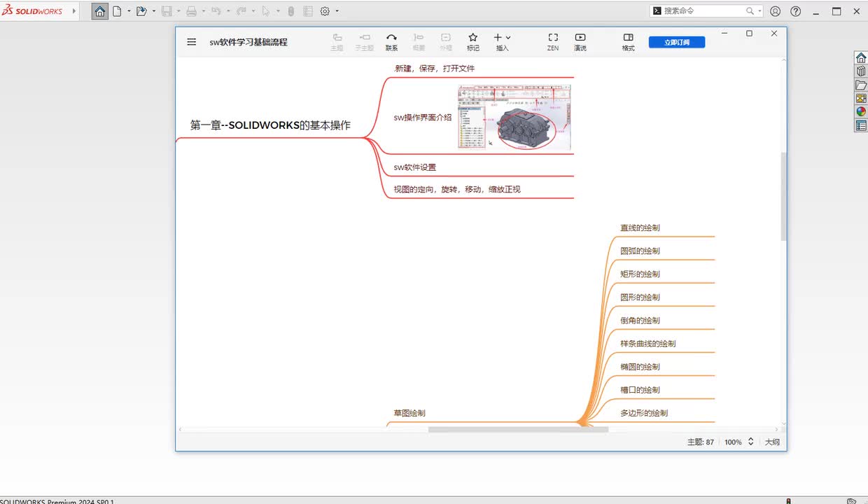Click the Print icon
868x504 pixels.
(x=191, y=11)
